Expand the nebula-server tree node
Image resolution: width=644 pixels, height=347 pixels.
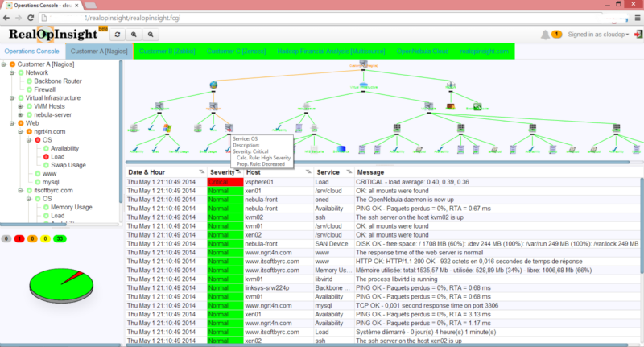point(20,115)
